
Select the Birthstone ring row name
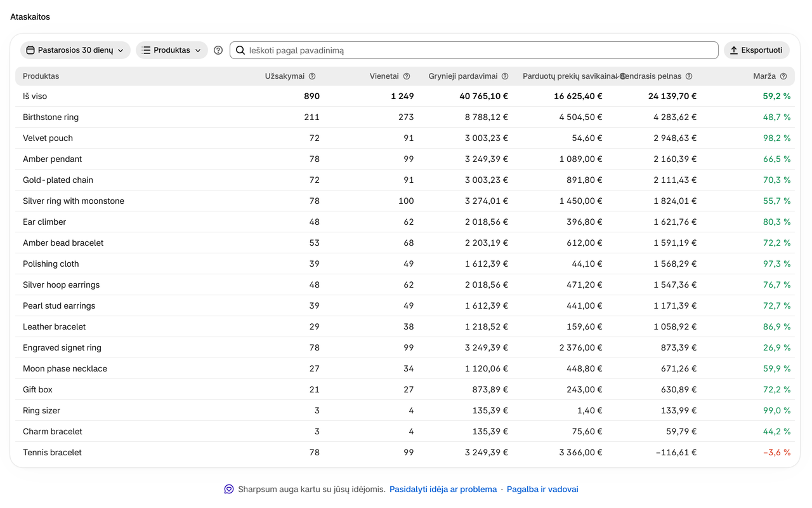click(x=51, y=117)
